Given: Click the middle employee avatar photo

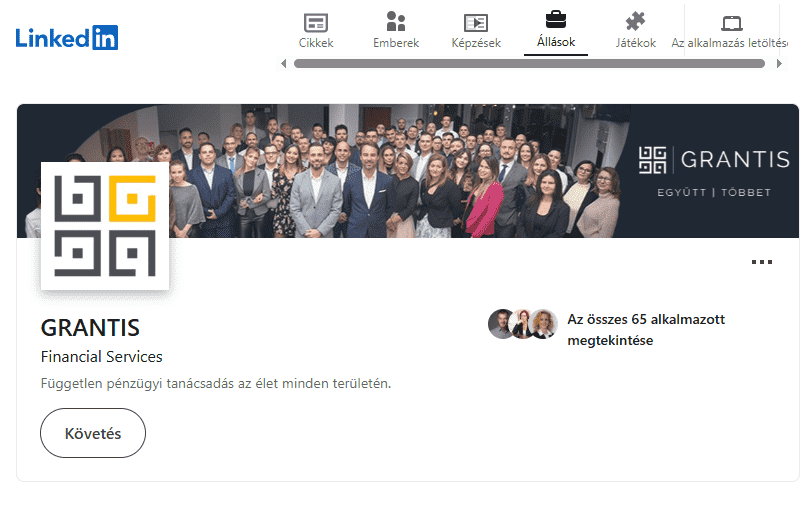Looking at the screenshot, I should pos(523,324).
